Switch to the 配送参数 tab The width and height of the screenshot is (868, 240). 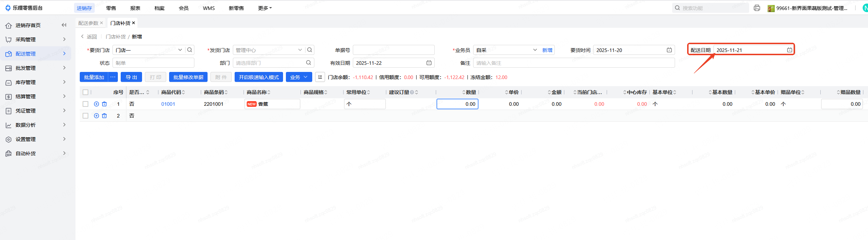(x=88, y=23)
